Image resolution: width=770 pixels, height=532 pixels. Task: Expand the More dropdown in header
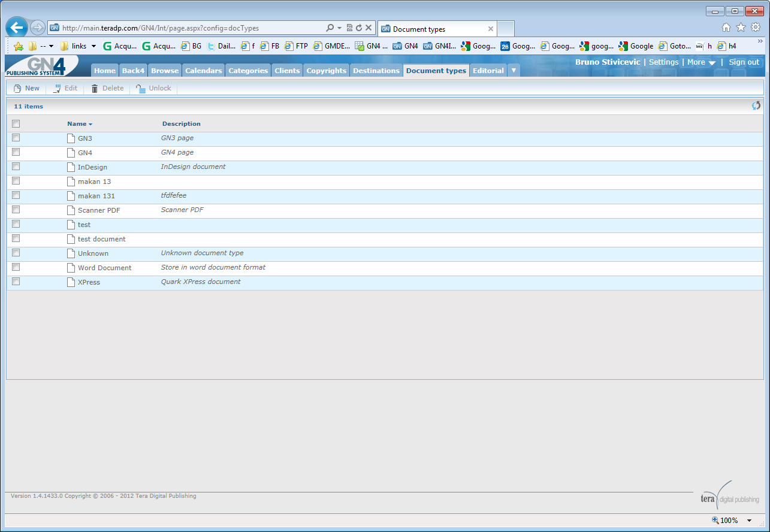(701, 62)
